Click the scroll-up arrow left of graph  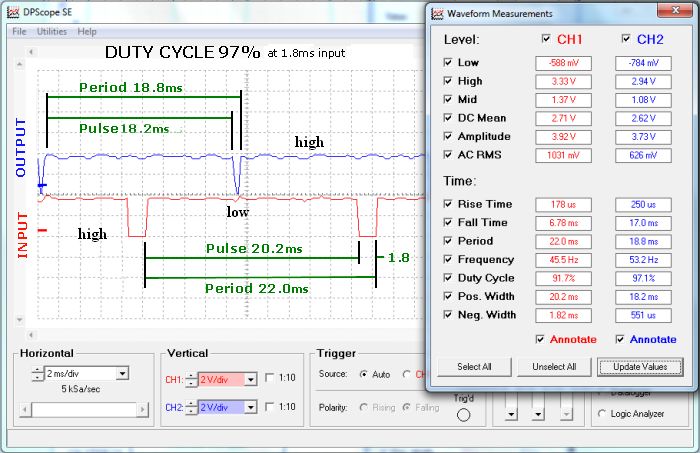tap(19, 65)
